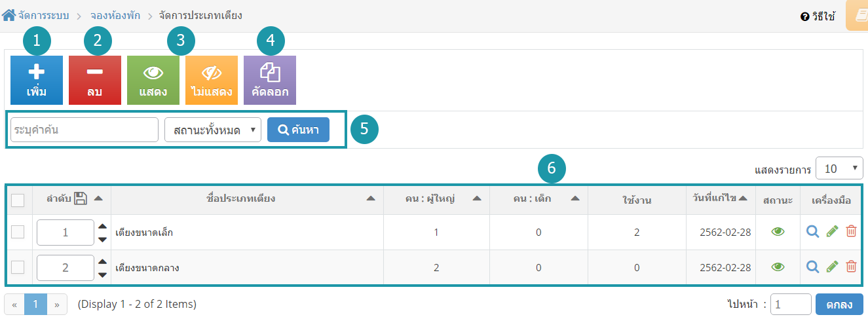Click the purple คัดลอก copy button
The width and height of the screenshot is (868, 317).
(x=270, y=81)
